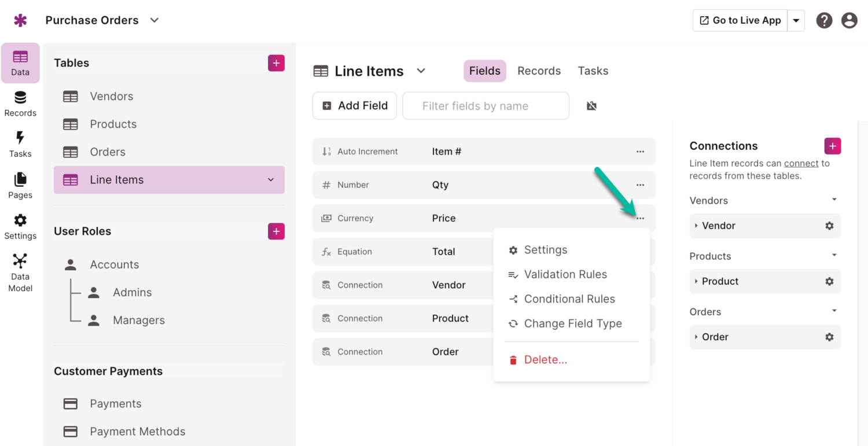The width and height of the screenshot is (868, 446).
Task: Expand the Purchase Orders app dropdown
Action: (154, 20)
